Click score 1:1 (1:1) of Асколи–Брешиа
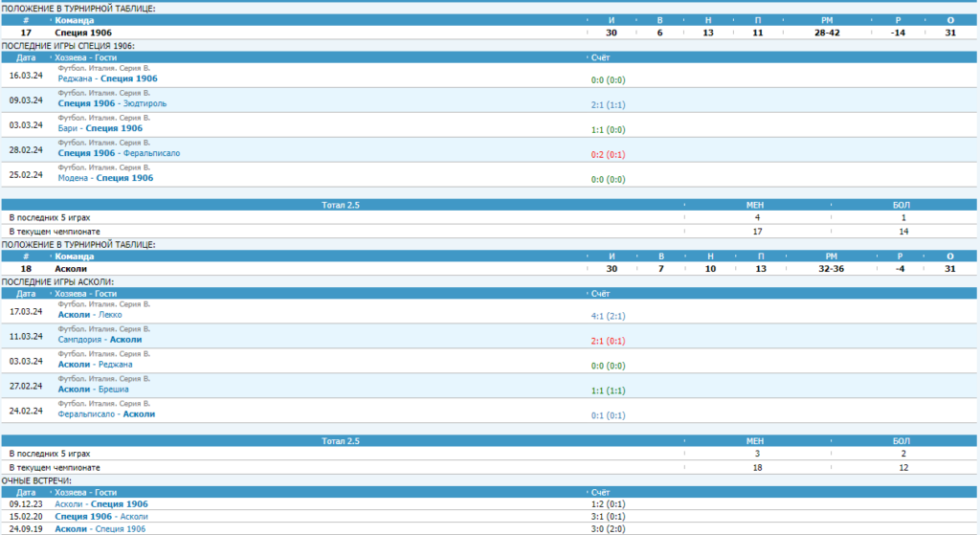Screen dimensions: 980x535 coord(608,390)
